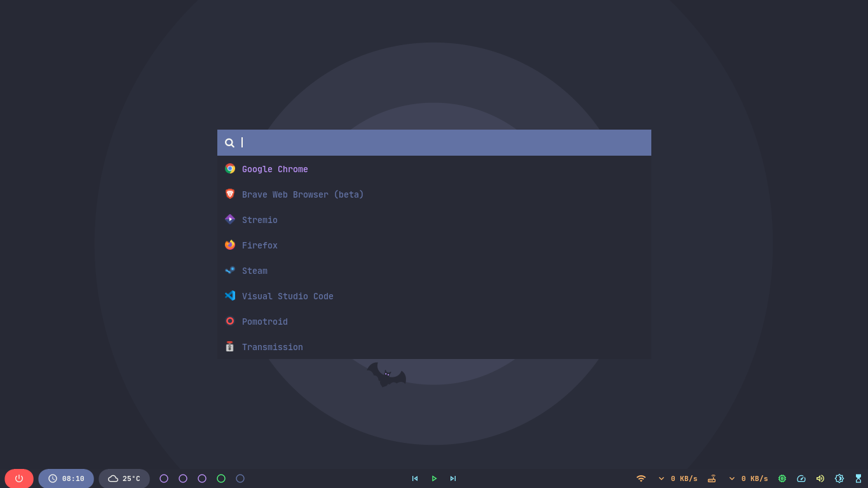Open Pomotroid via its red ring icon
868x488 pixels.
pyautogui.click(x=230, y=321)
